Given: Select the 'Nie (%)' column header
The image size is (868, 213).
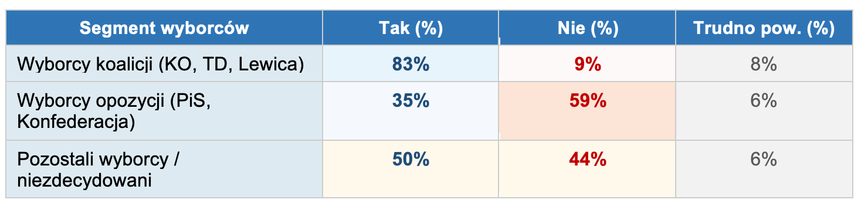Looking at the screenshot, I should [x=587, y=28].
